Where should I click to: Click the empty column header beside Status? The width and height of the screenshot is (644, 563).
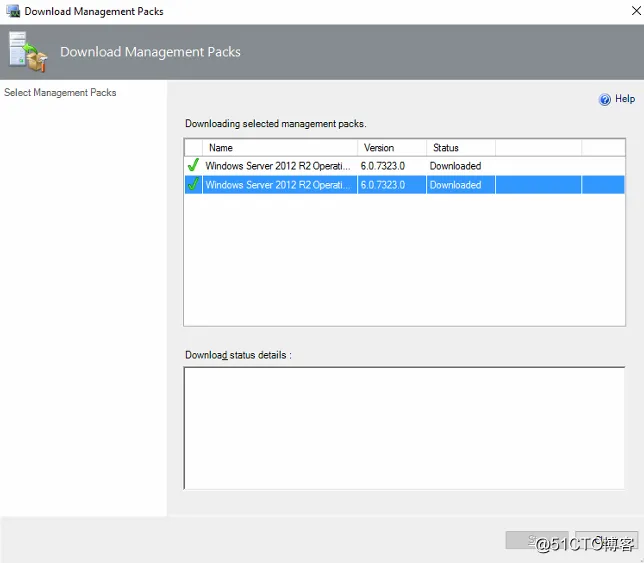(538, 148)
